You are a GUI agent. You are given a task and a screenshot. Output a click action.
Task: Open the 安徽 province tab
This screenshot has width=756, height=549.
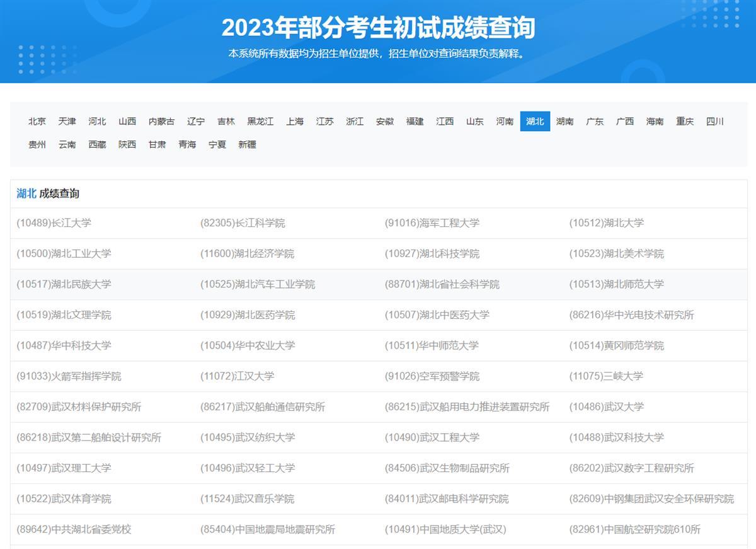tap(385, 122)
